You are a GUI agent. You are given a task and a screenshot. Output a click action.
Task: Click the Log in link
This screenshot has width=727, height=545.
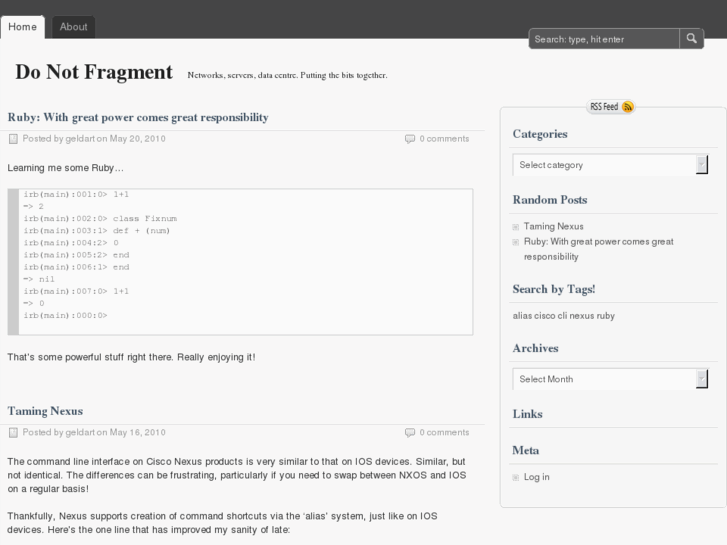pyautogui.click(x=537, y=477)
